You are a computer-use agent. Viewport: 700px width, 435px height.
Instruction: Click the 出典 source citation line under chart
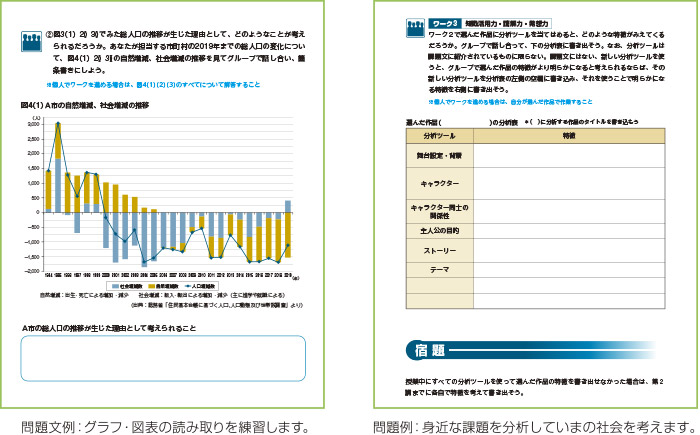coord(217,305)
